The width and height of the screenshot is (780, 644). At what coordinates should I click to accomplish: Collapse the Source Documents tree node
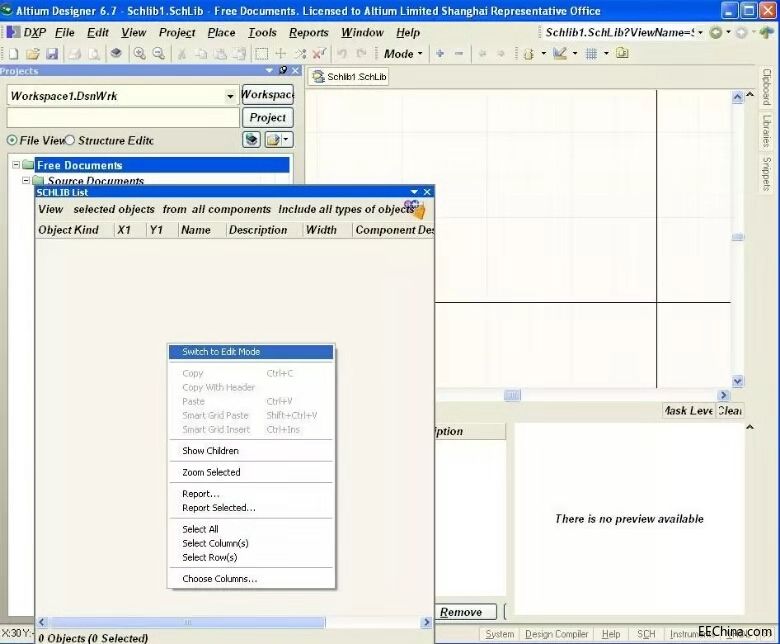pyautogui.click(x=26, y=181)
